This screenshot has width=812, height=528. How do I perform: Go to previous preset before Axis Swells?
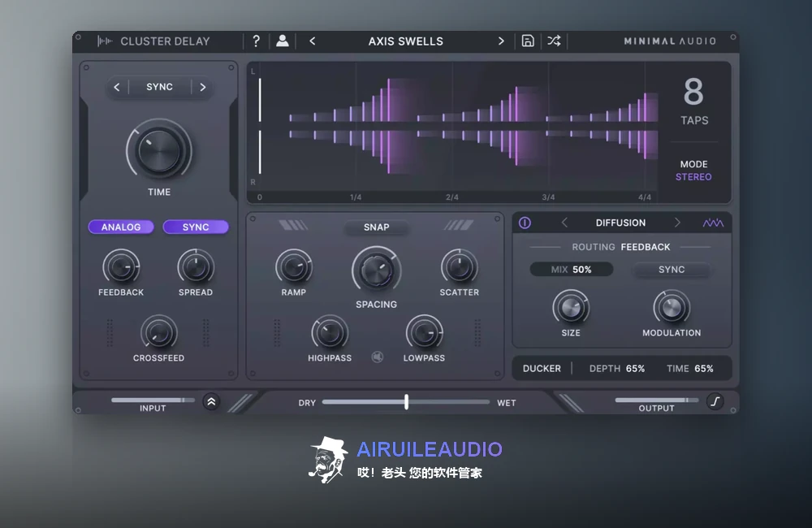pyautogui.click(x=313, y=41)
